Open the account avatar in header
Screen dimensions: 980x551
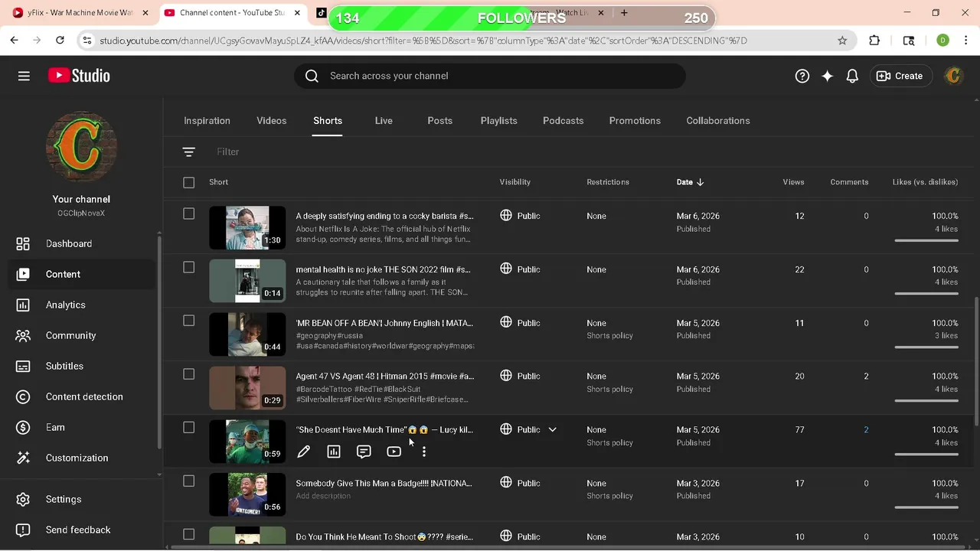[953, 76]
